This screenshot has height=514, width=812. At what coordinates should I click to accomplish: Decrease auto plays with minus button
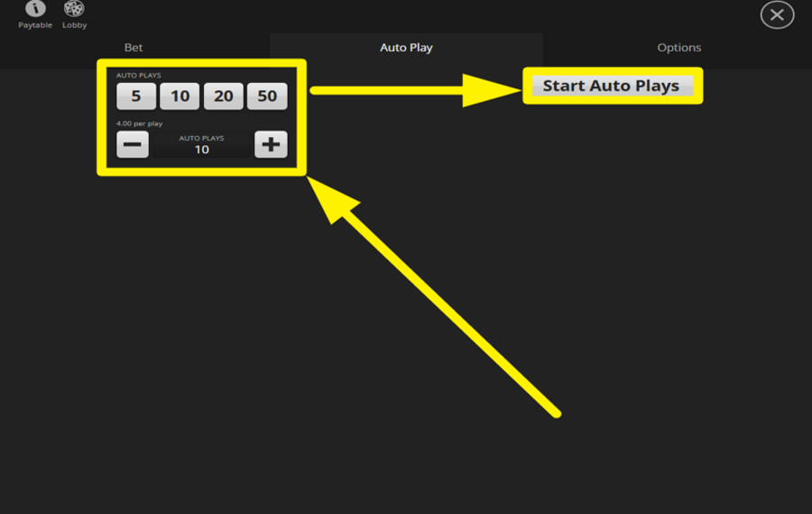pyautogui.click(x=133, y=144)
